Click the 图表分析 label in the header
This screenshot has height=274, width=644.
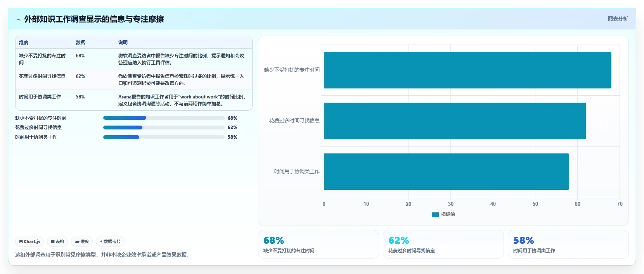pos(618,19)
